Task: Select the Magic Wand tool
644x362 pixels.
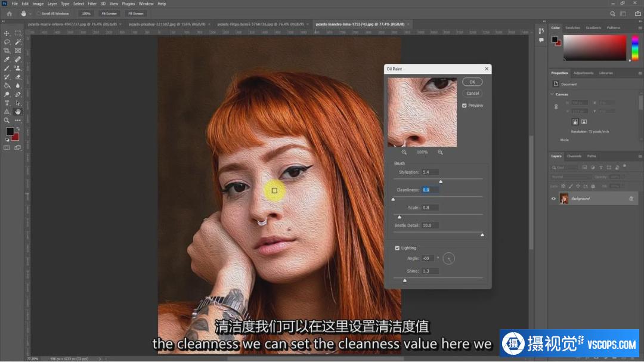Action: tap(18, 42)
